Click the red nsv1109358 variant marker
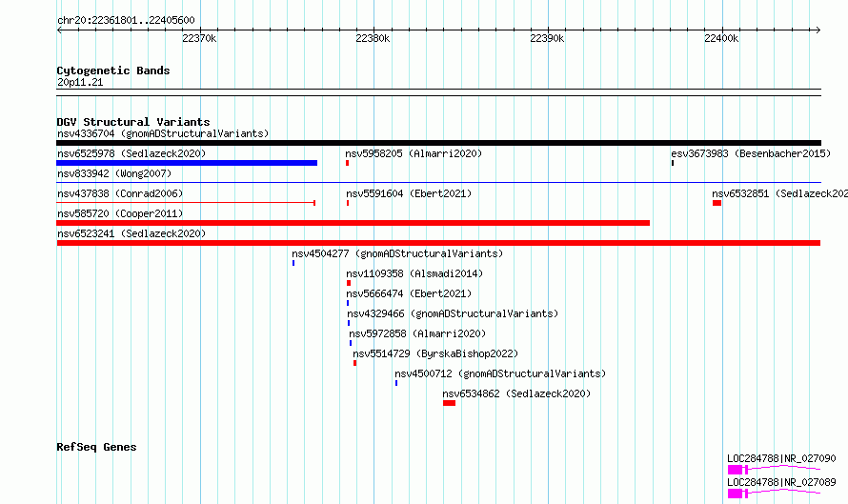The image size is (848, 504). (349, 283)
